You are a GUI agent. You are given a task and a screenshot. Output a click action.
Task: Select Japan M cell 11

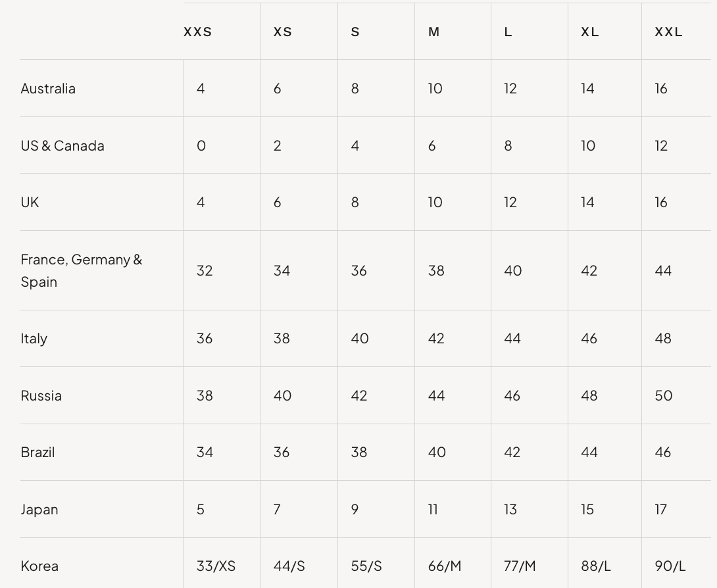pyautogui.click(x=433, y=509)
